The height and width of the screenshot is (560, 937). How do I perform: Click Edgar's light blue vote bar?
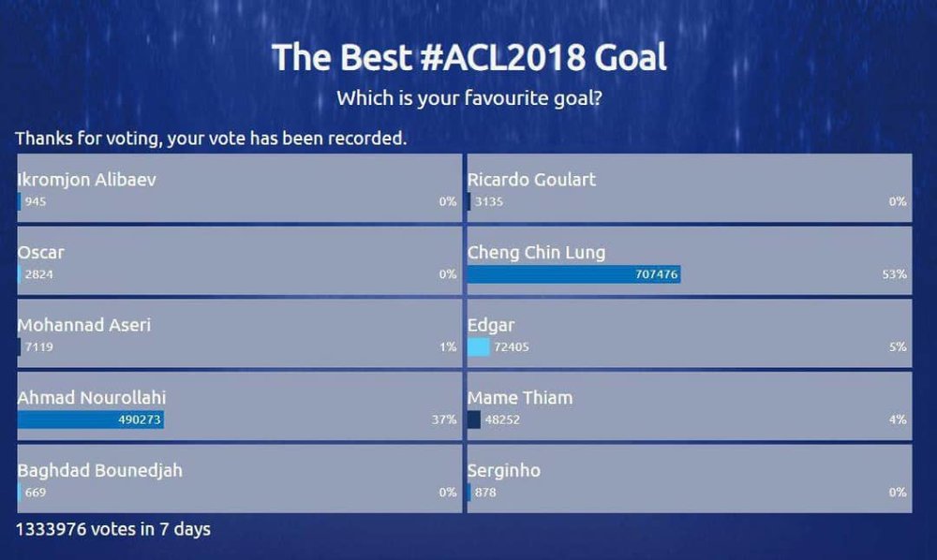[x=478, y=346]
